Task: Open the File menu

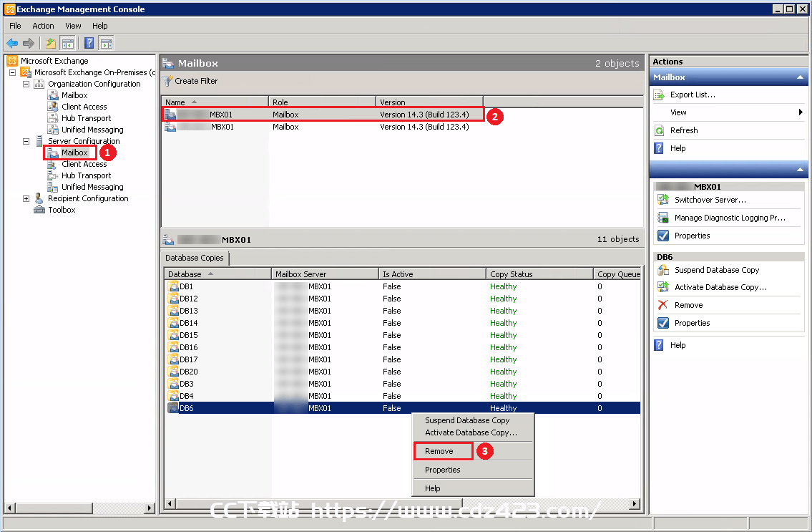Action: [15, 26]
